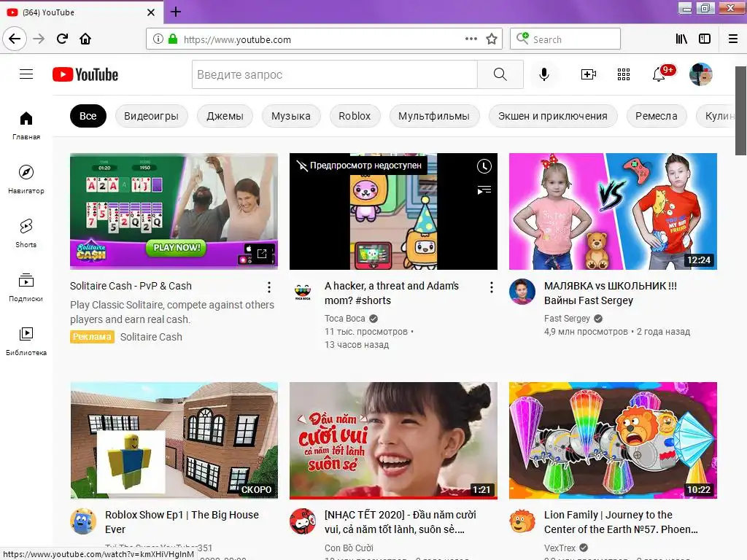Open options menu for the Toca Boca video
This screenshot has width=747, height=560.
491,287
